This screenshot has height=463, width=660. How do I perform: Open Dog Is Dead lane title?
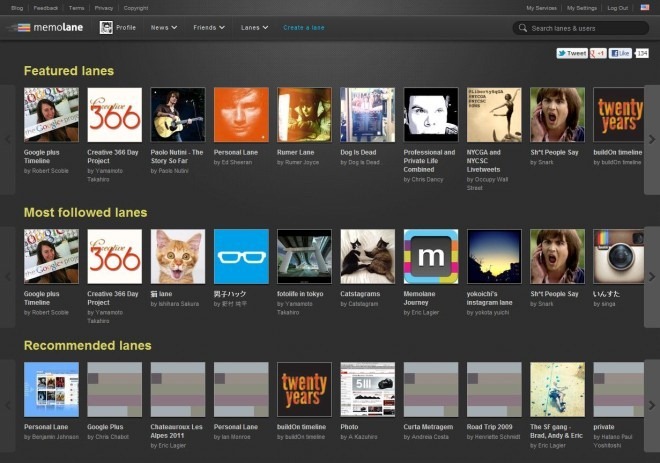pyautogui.click(x=358, y=152)
